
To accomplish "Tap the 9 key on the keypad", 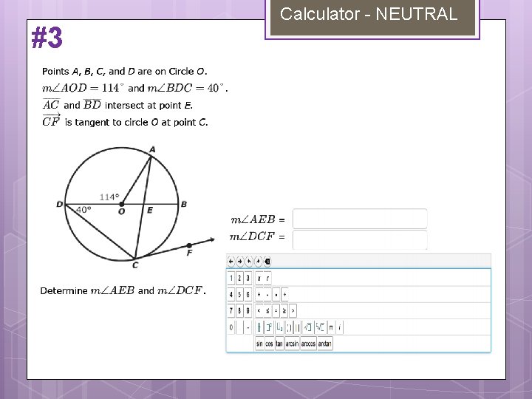I will (x=248, y=311).
